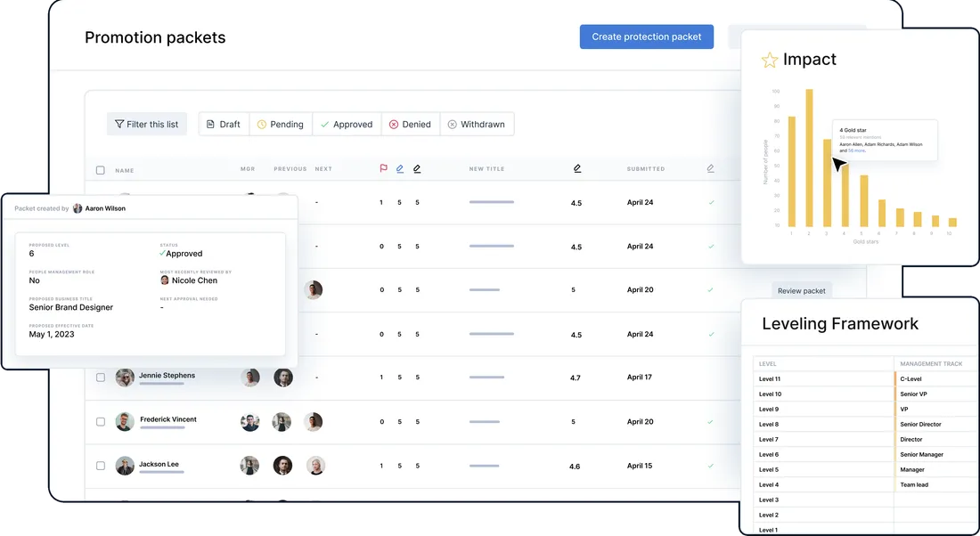This screenshot has width=980, height=536.
Task: Click the Review packet button
Action: coord(801,290)
